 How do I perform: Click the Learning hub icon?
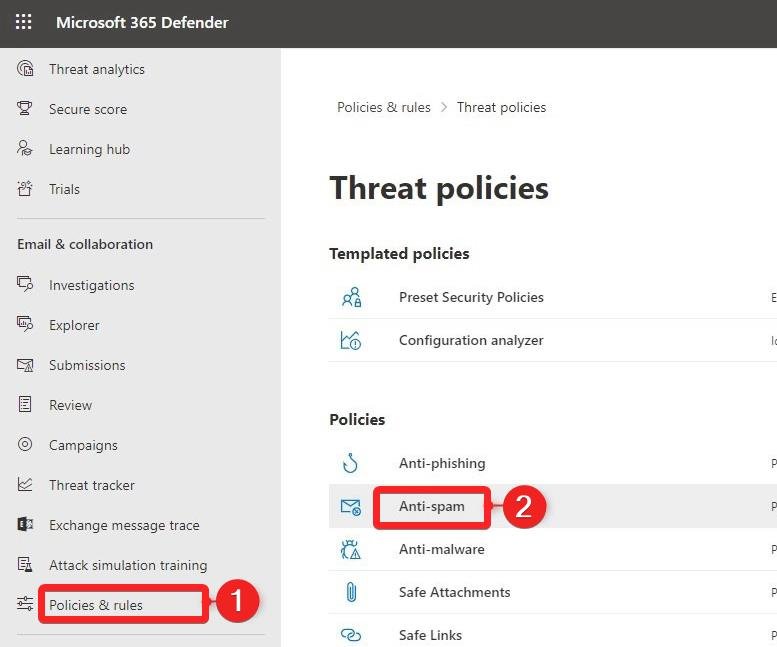point(25,149)
